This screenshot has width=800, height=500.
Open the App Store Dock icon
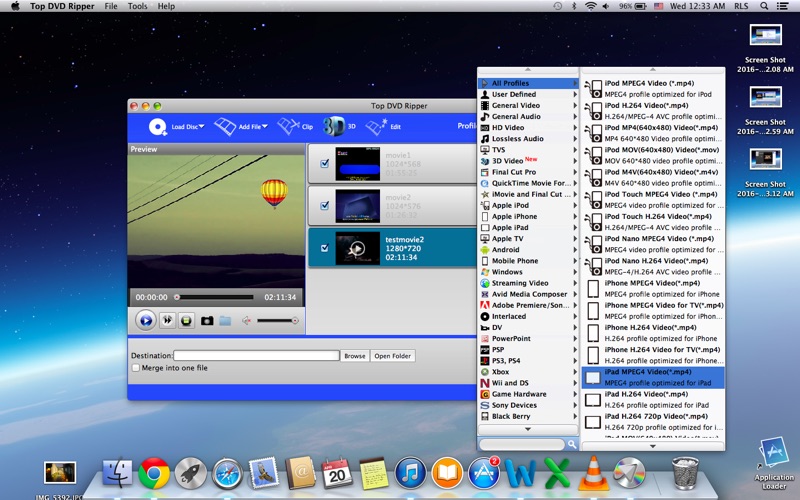tap(483, 473)
